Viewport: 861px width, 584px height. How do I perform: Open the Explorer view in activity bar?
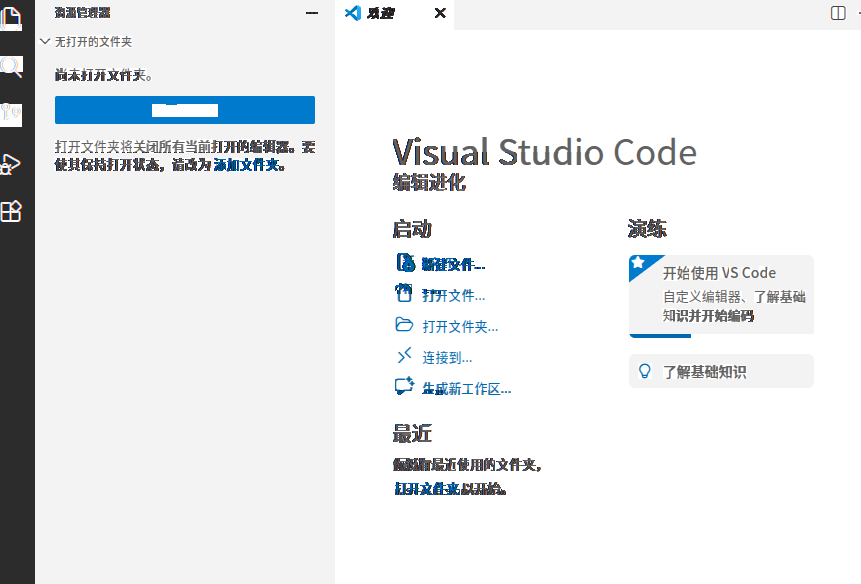pyautogui.click(x=11, y=18)
